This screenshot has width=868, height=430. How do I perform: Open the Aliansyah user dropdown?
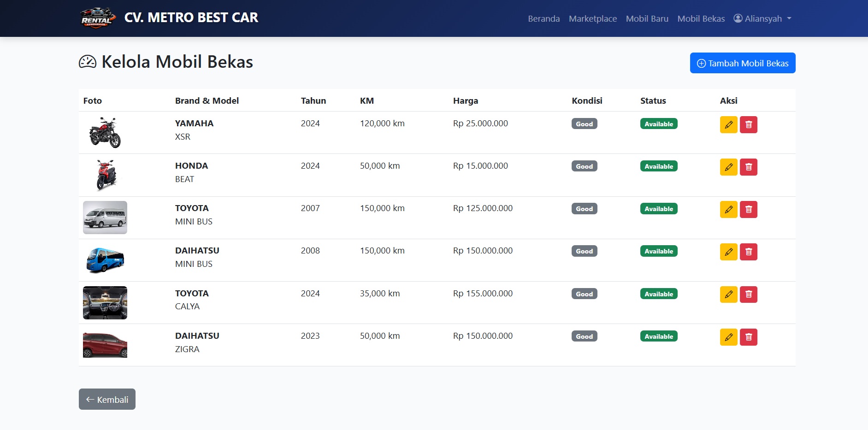point(762,18)
